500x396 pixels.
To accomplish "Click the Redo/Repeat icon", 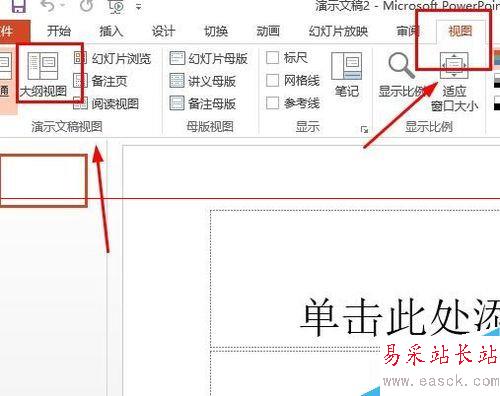I will [86, 6].
